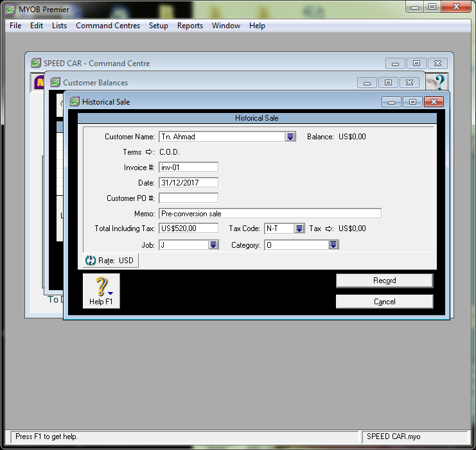
Task: Open the Setup menu
Action: (x=159, y=26)
